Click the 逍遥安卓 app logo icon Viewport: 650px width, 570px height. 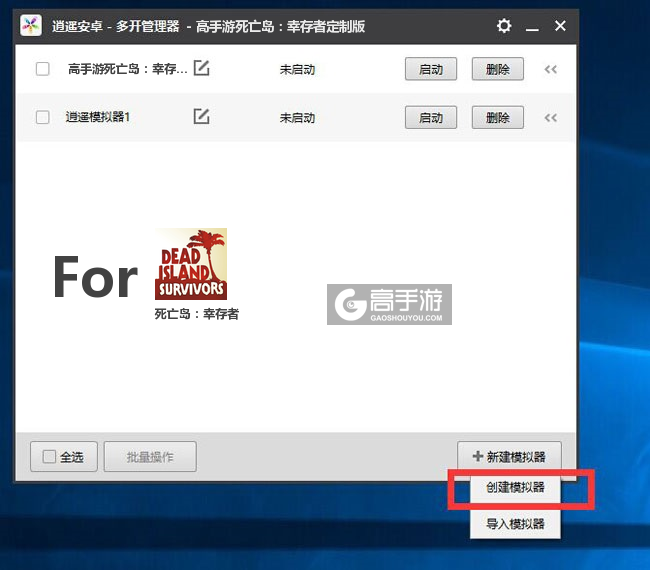[x=32, y=26]
